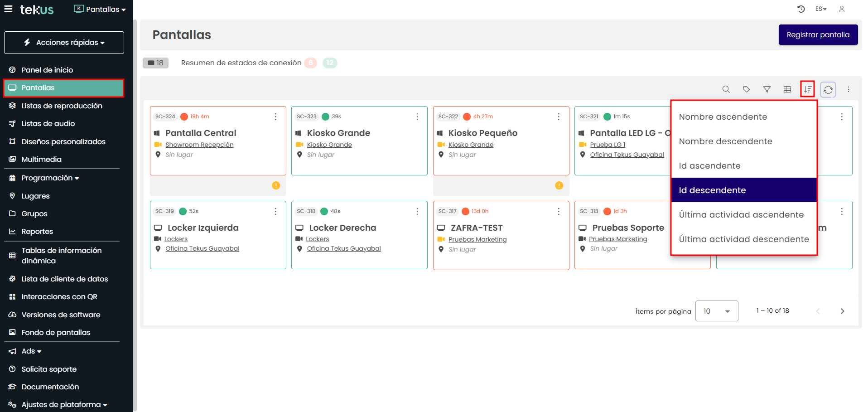Switch to table view icon
Viewport: 868px width, 412px height.
coord(787,89)
